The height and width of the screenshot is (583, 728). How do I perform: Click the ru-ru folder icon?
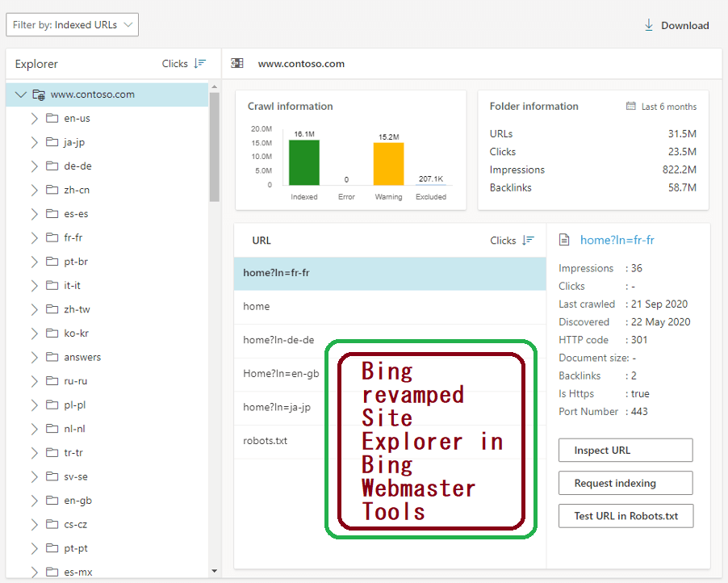(52, 381)
